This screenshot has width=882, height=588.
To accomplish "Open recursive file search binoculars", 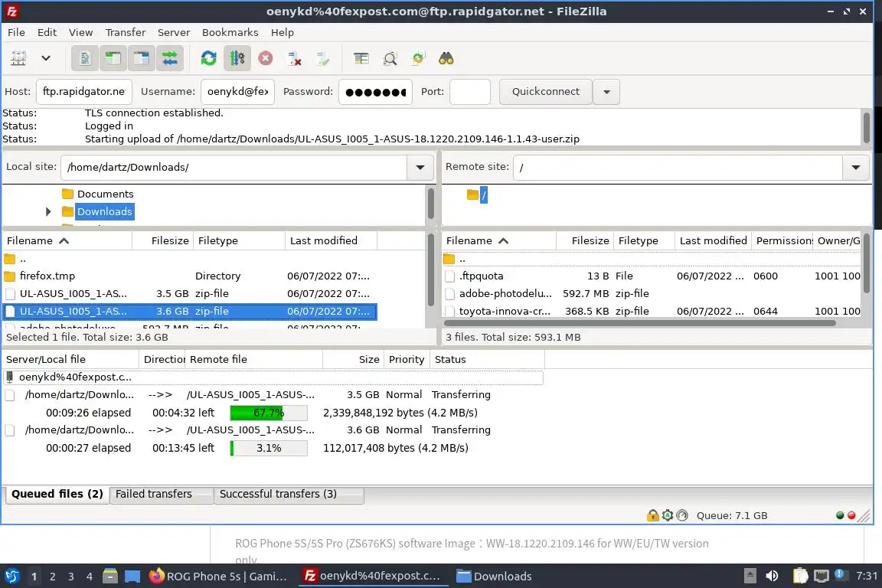I will (446, 58).
